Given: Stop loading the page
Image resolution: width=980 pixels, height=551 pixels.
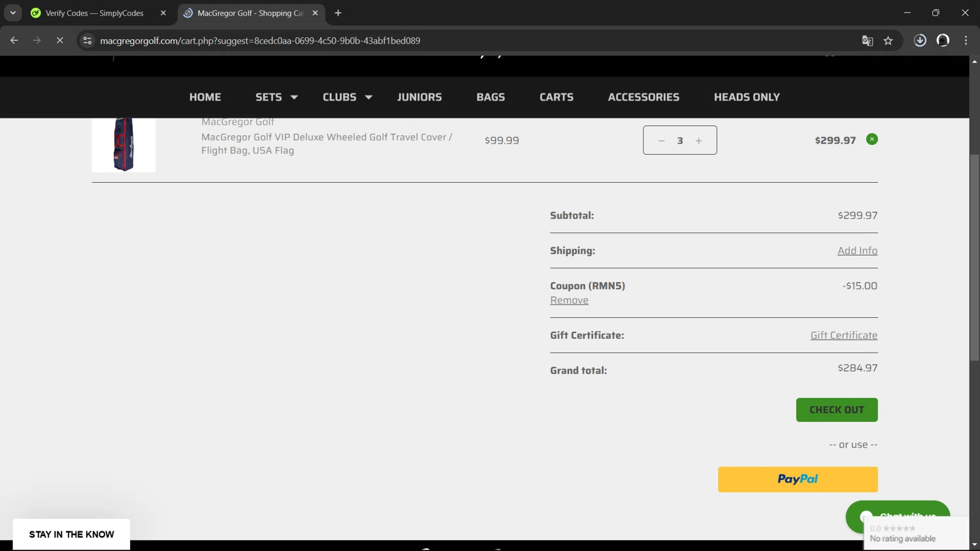Looking at the screenshot, I should 59,40.
